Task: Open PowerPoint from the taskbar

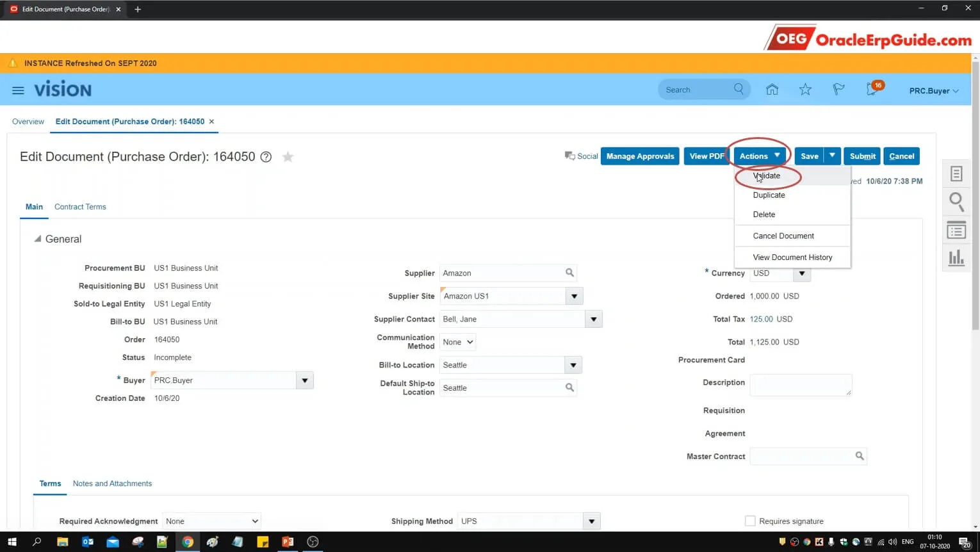Action: point(288,542)
